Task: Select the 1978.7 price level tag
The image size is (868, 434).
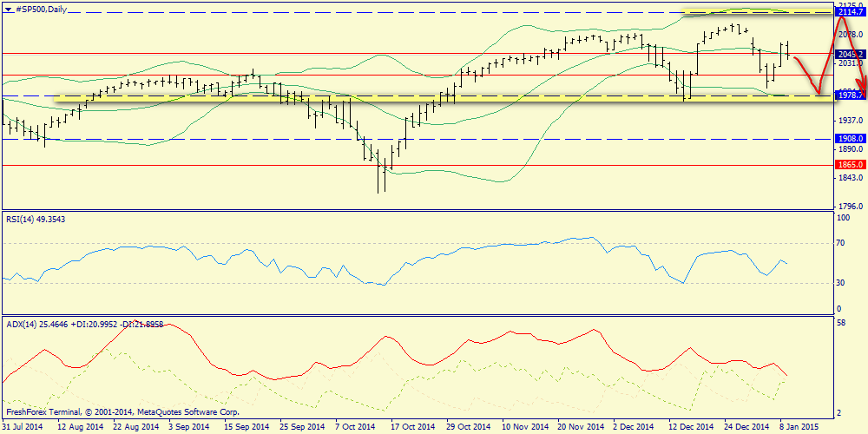Action: pyautogui.click(x=851, y=95)
